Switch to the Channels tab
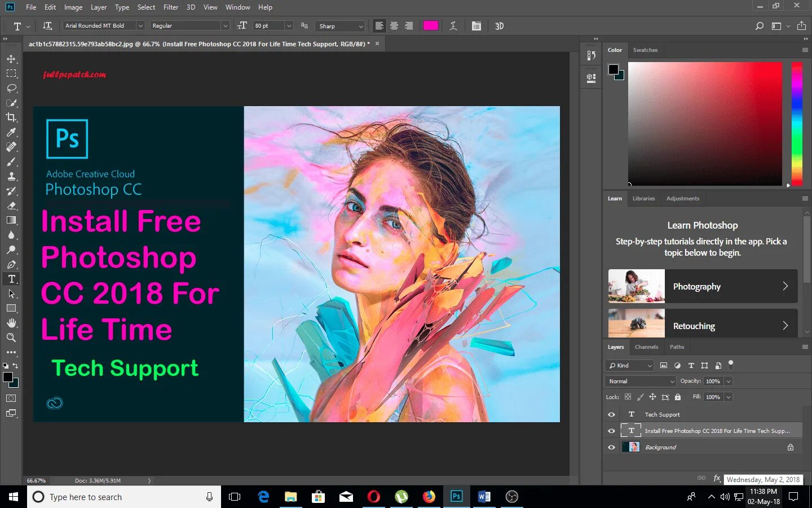The width and height of the screenshot is (812, 508). coord(646,347)
